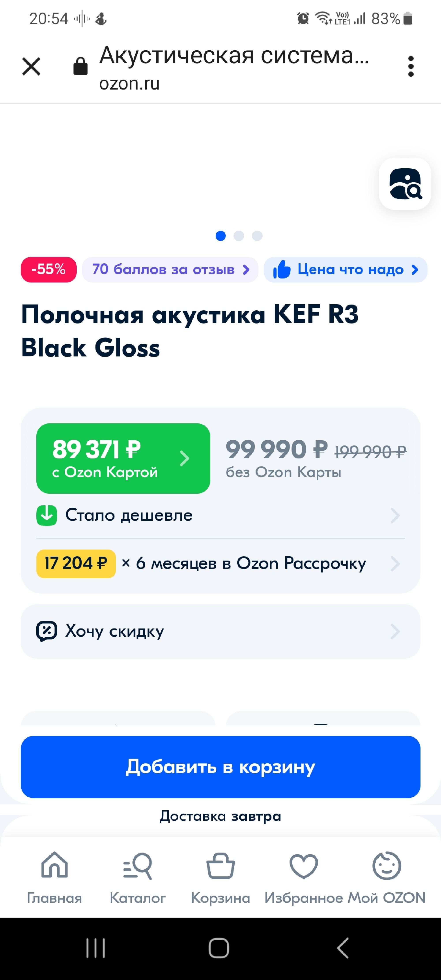Tap the Цена что надо badge

(345, 269)
